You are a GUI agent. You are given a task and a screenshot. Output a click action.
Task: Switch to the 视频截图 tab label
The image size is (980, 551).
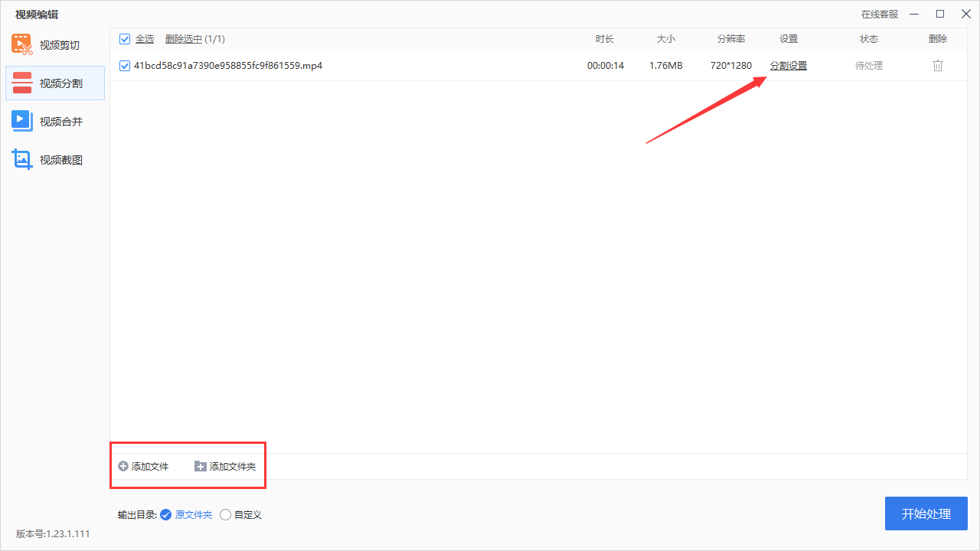[x=61, y=160]
